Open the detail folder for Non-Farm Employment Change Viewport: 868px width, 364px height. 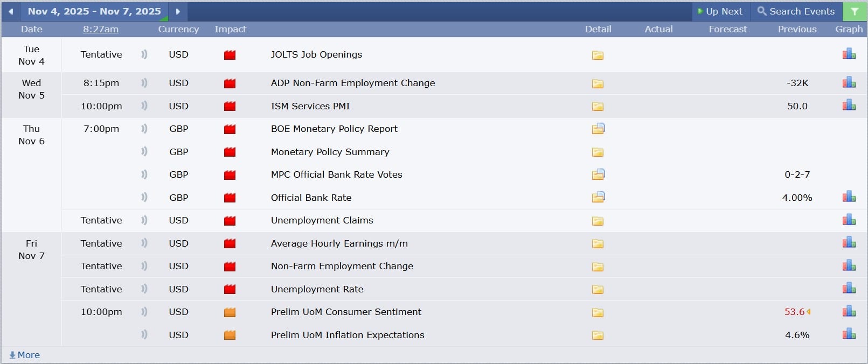click(x=598, y=266)
